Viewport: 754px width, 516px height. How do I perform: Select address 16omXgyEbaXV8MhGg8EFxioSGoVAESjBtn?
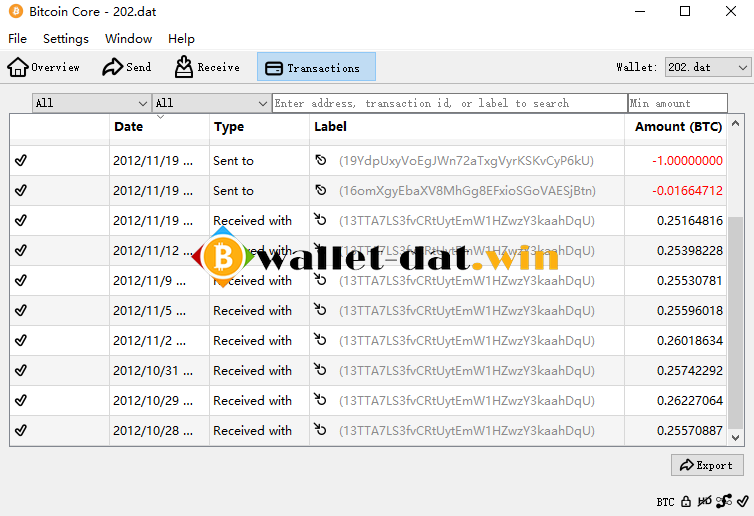click(x=467, y=191)
